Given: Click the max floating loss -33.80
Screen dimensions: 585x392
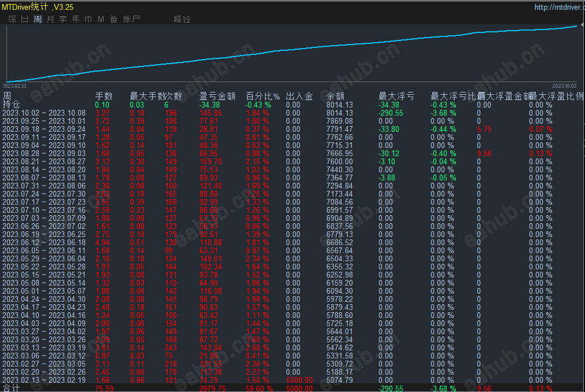Looking at the screenshot, I should pyautogui.click(x=388, y=130).
